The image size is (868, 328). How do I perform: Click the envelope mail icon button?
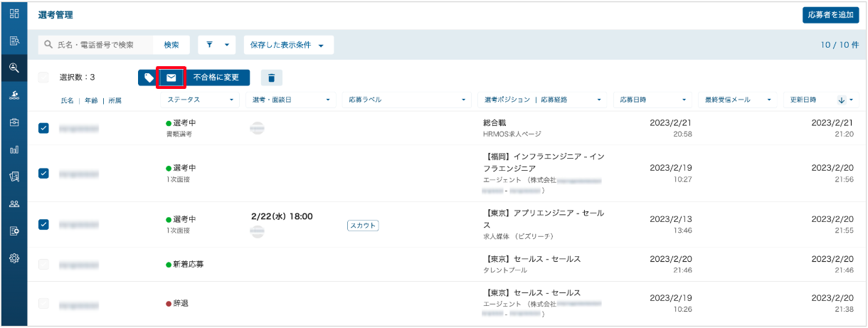pyautogui.click(x=171, y=78)
